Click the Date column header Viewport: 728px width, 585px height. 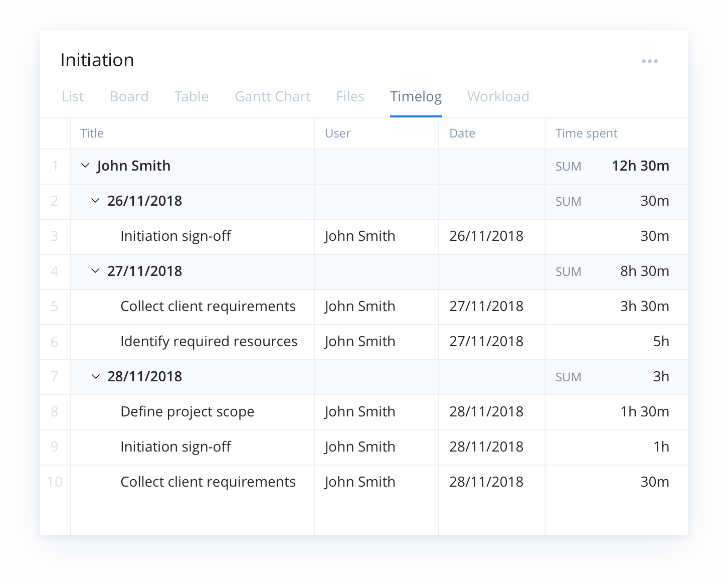tap(462, 133)
